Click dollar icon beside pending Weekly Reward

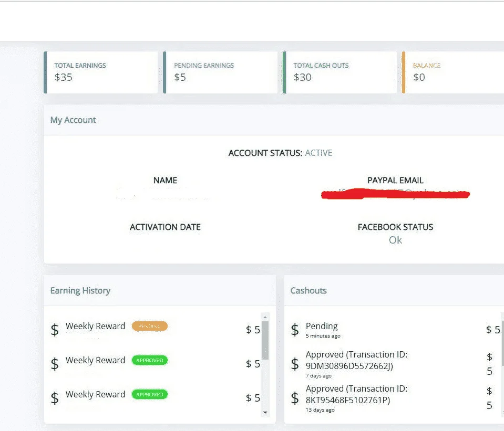click(55, 330)
